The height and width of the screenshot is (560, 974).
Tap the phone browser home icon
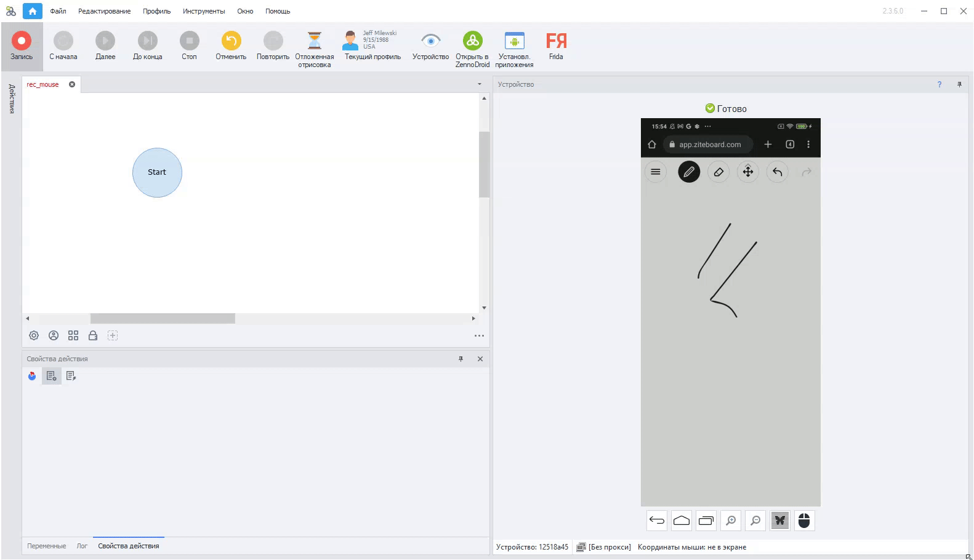pos(652,145)
